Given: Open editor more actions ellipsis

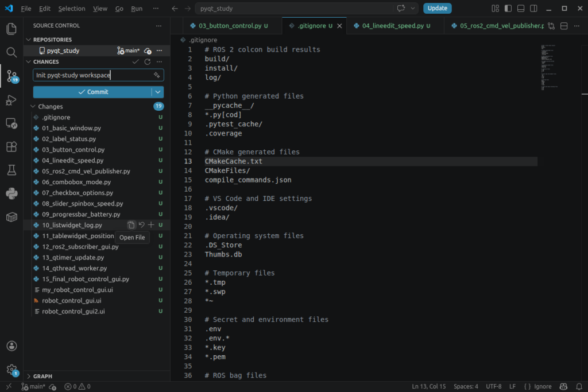Looking at the screenshot, I should (x=577, y=26).
